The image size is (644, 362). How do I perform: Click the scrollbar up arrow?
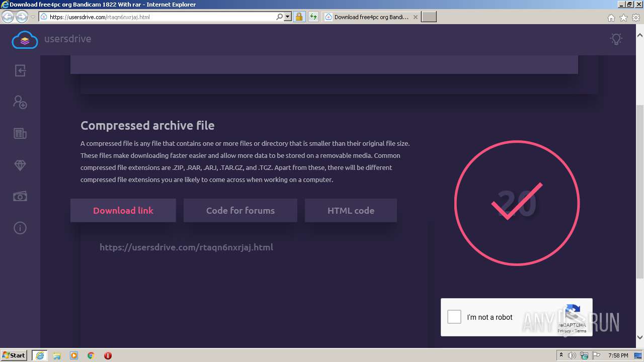[x=640, y=36]
